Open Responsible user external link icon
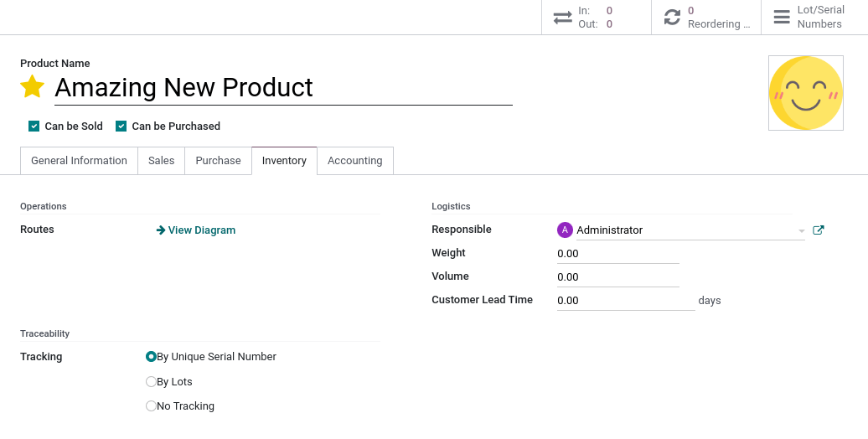 819,230
